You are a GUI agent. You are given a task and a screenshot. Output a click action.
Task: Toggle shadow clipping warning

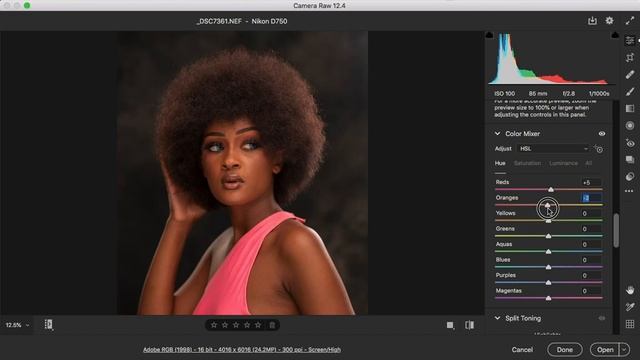click(489, 36)
